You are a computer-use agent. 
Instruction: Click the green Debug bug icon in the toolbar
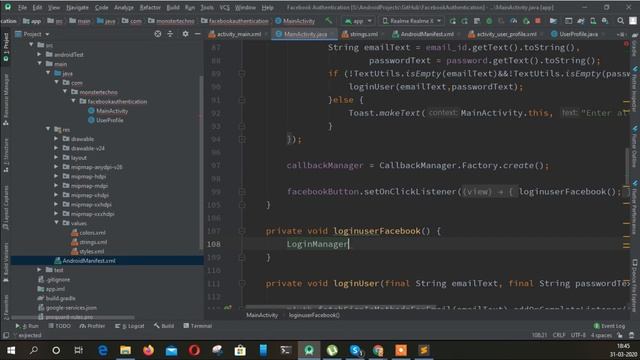[x=489, y=21]
